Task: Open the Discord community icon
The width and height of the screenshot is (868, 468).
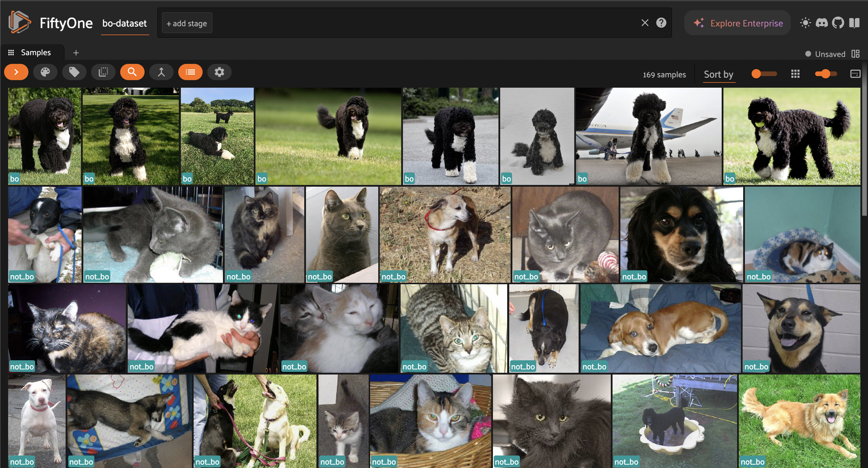Action: [x=822, y=23]
